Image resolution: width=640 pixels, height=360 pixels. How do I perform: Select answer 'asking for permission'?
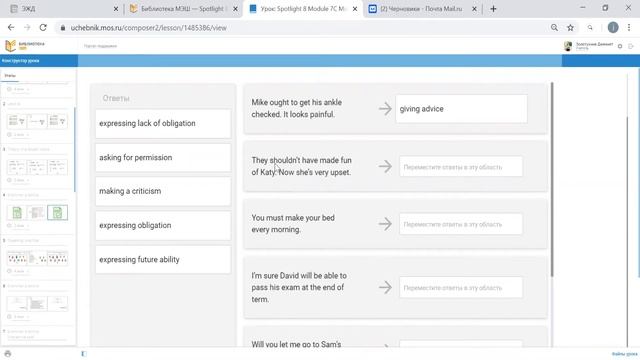(x=163, y=158)
